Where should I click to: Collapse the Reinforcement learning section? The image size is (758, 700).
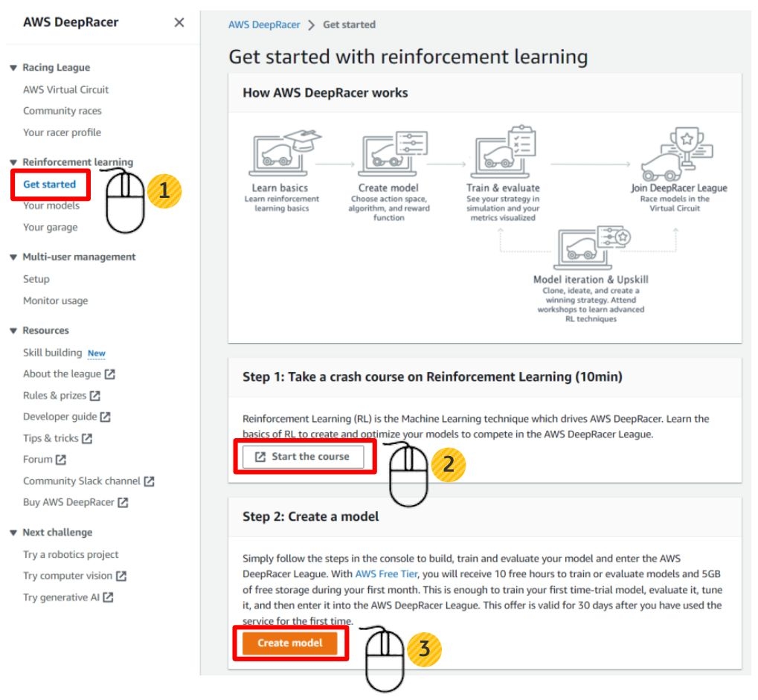tap(13, 162)
